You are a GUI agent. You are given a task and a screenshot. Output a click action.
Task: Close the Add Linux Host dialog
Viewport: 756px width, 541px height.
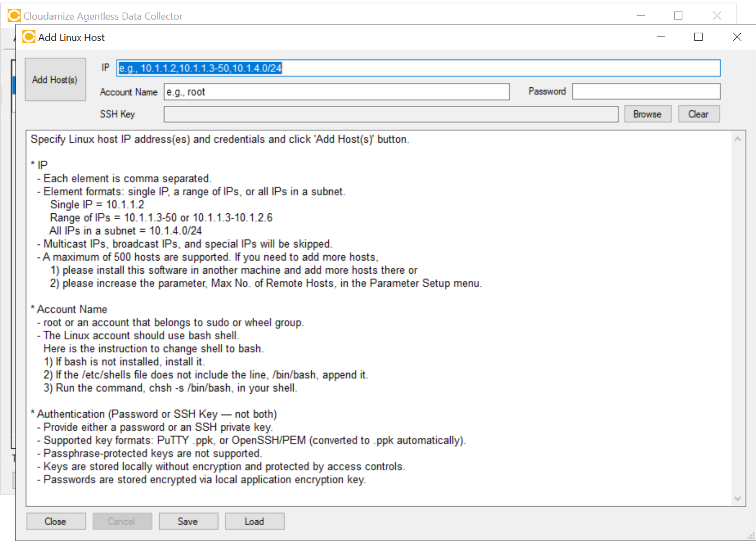[x=737, y=37]
